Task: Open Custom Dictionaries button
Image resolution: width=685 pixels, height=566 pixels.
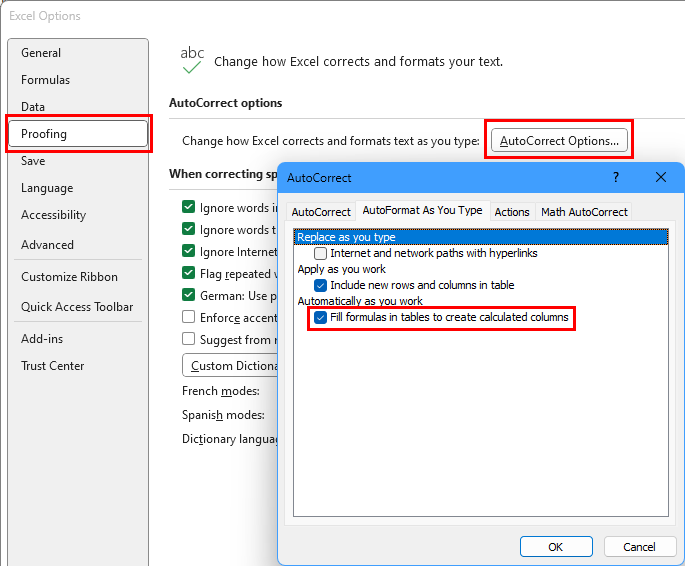Action: coord(230,365)
